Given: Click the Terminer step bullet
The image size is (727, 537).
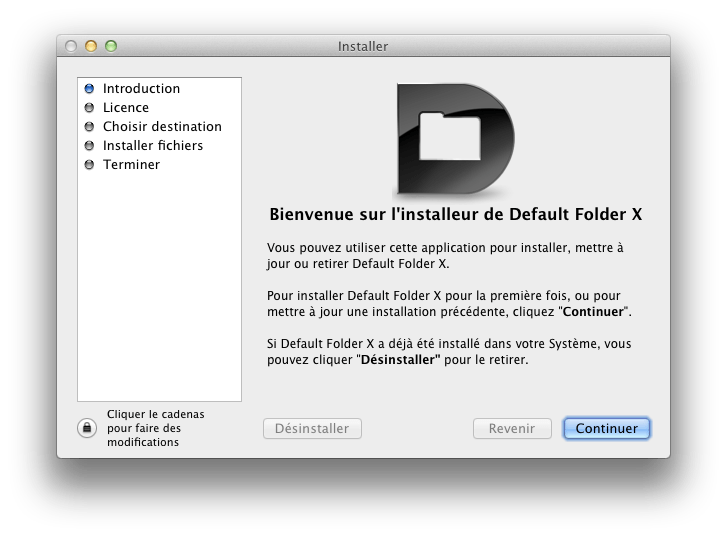Looking at the screenshot, I should coord(89,164).
